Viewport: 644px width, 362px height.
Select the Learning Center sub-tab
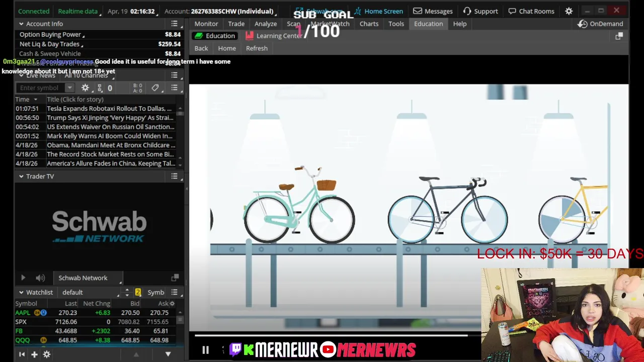point(274,36)
